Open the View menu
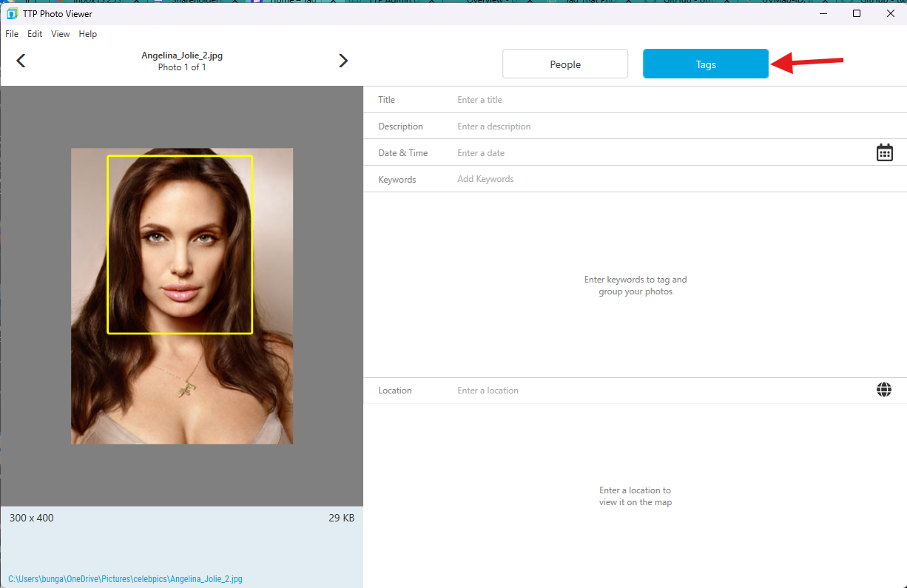This screenshot has width=907, height=588. tap(60, 34)
